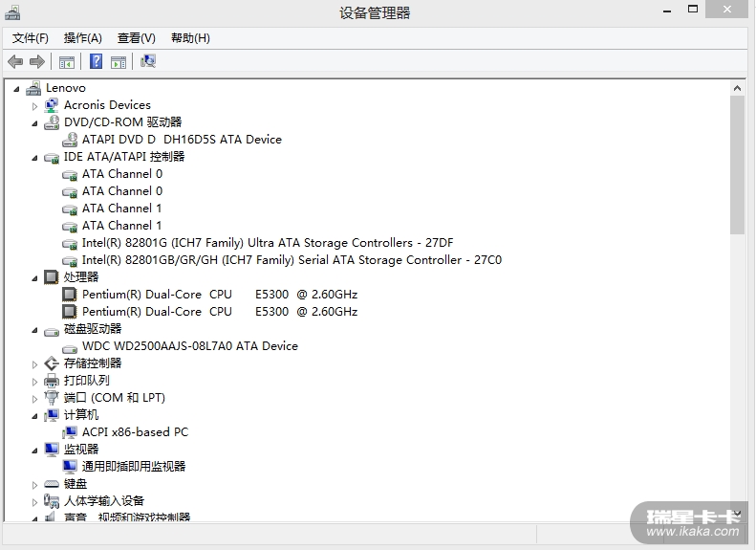
Task: Select the WDC WD2500AAJS-08L7A0 ATA Device text
Action: [x=190, y=346]
